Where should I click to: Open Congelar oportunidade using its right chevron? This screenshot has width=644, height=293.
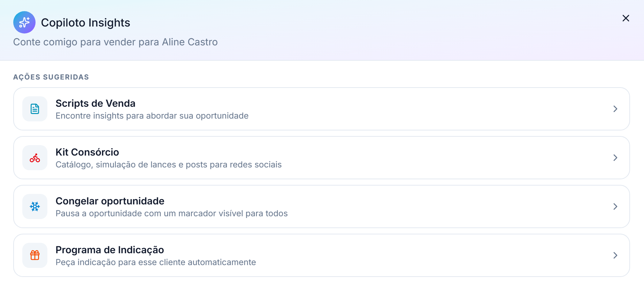pyautogui.click(x=615, y=206)
